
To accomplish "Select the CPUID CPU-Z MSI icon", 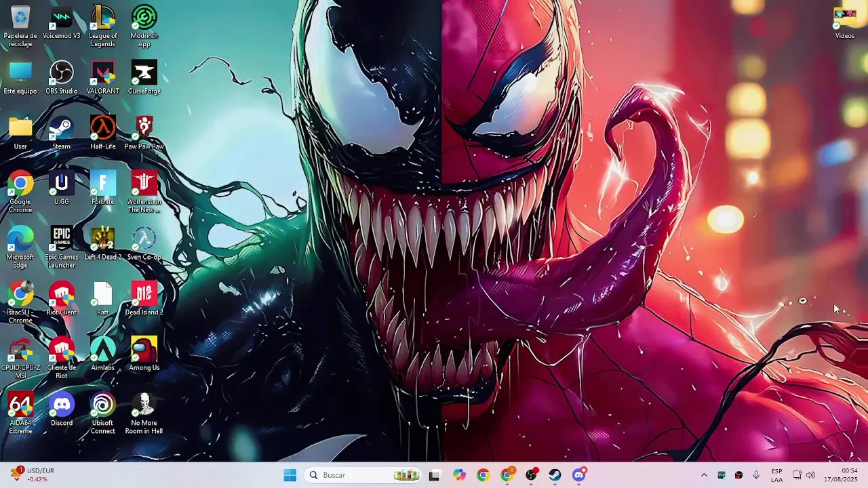I will tap(20, 358).
